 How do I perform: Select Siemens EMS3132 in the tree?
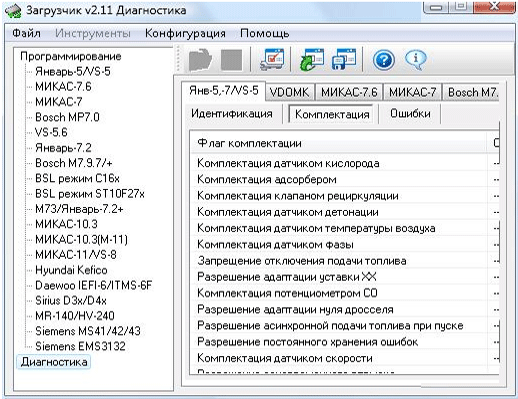tap(80, 346)
